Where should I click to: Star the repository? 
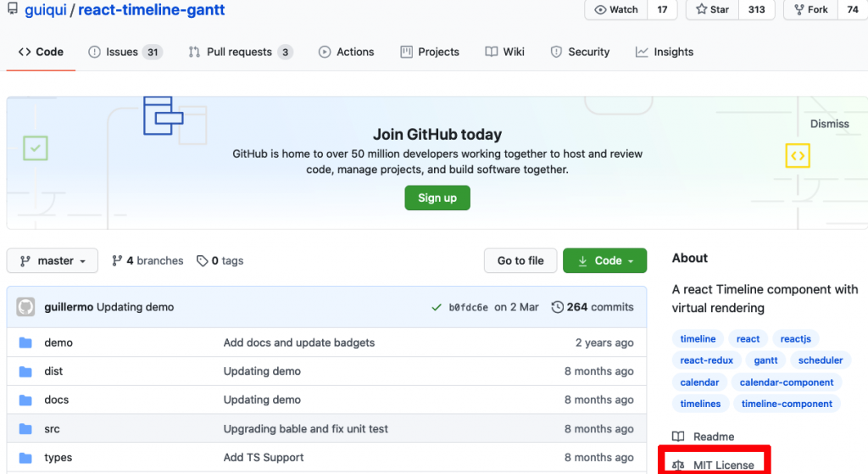coord(712,9)
